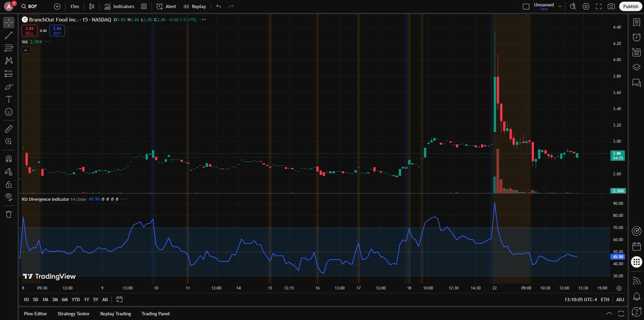644x320 pixels.
Task: Select the ruler measure tool
Action: coord(9,129)
